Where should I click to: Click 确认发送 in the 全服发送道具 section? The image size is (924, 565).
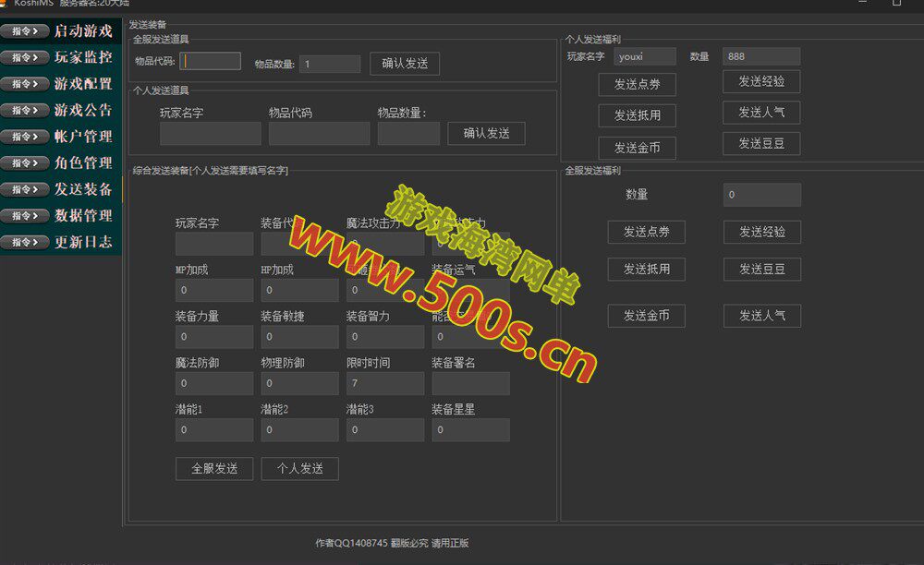point(404,64)
